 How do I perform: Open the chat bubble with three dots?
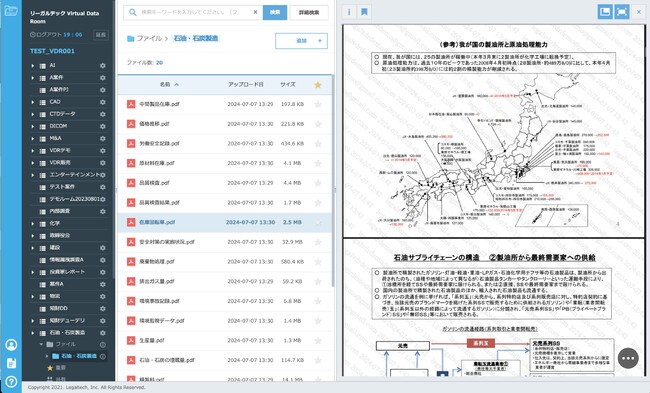coord(628,359)
